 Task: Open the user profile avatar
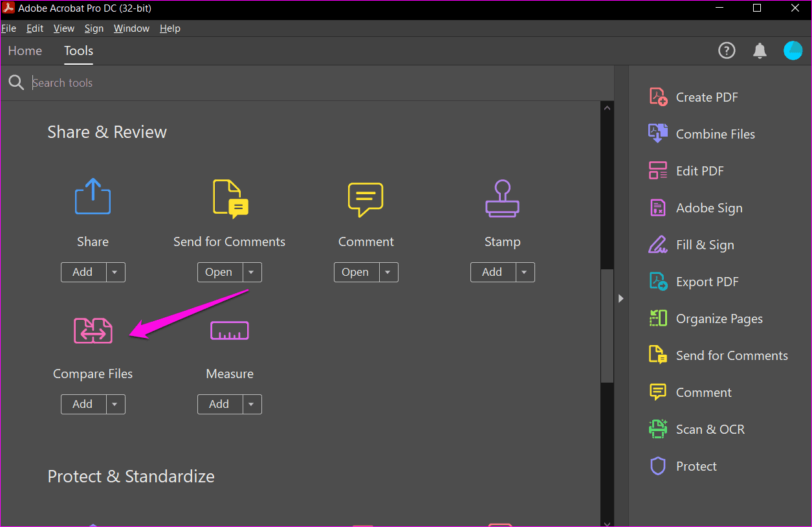click(x=793, y=50)
